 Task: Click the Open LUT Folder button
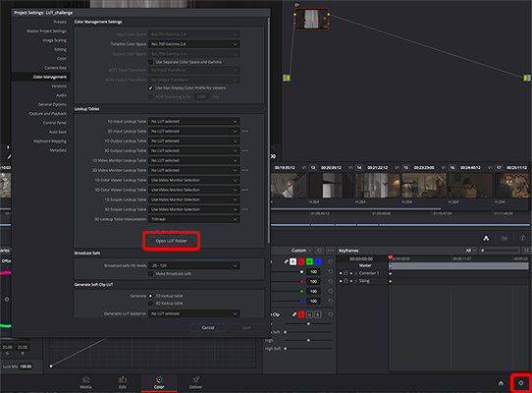coord(171,241)
